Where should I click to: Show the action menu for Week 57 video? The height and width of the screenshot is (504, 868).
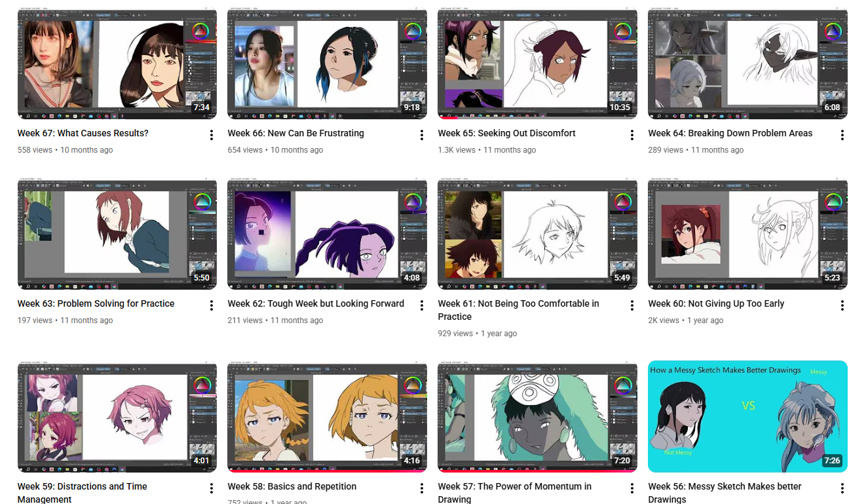click(632, 488)
